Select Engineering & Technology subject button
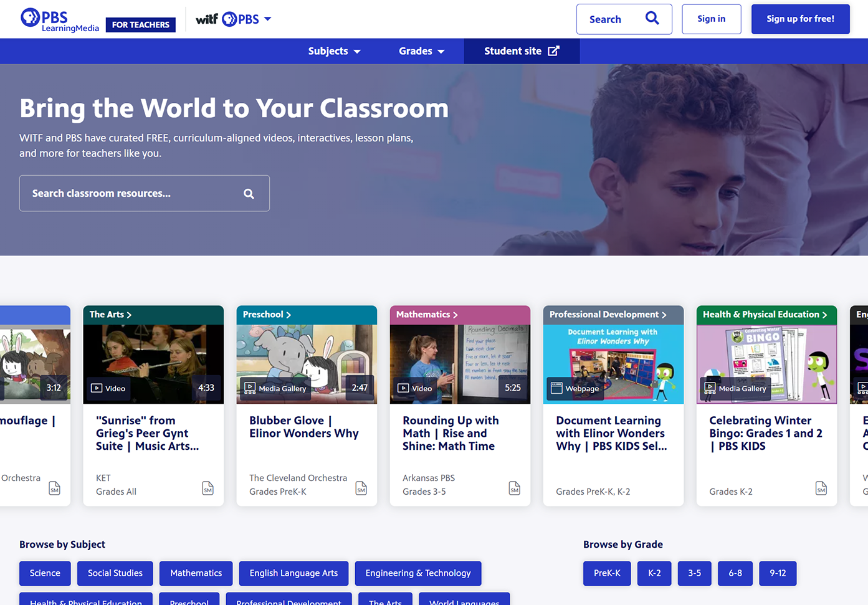The height and width of the screenshot is (605, 868). pyautogui.click(x=418, y=573)
